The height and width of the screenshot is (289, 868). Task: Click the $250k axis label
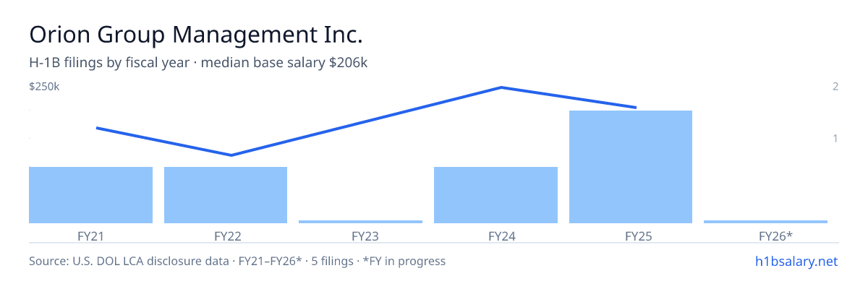click(44, 87)
